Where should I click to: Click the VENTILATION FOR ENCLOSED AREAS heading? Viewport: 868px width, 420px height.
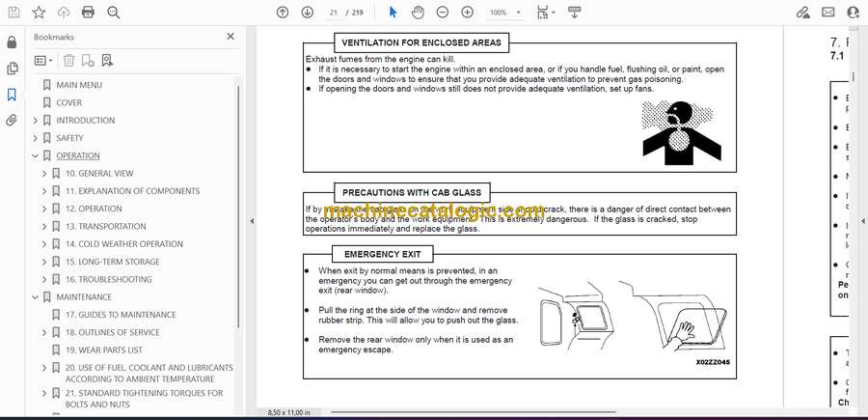(421, 42)
